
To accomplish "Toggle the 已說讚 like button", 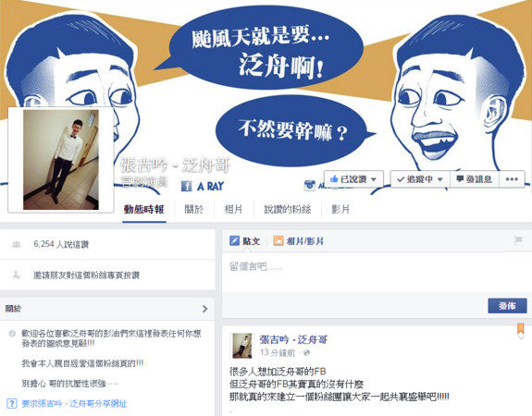I will (353, 179).
